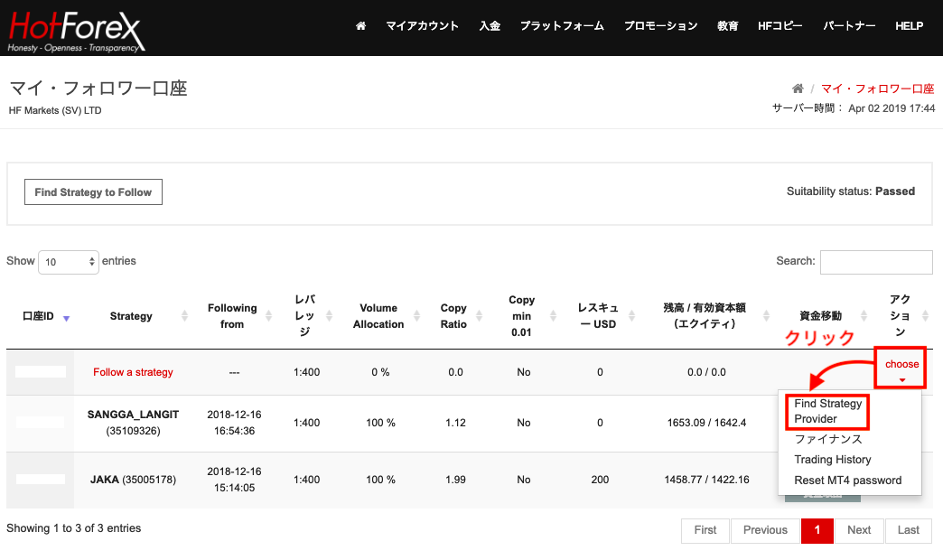The width and height of the screenshot is (943, 560).
Task: Open the entries-per-page dropdown showing 10
Action: point(69,262)
